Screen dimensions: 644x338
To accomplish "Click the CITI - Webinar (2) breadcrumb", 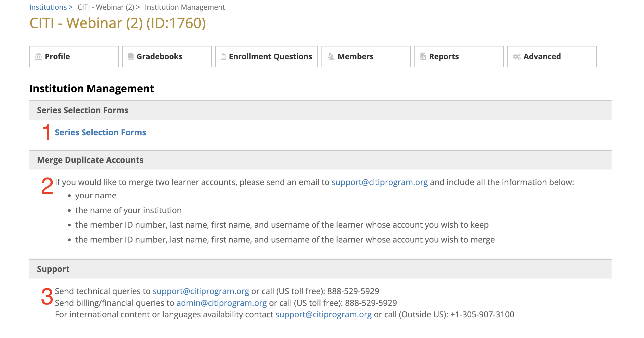I will [x=106, y=7].
